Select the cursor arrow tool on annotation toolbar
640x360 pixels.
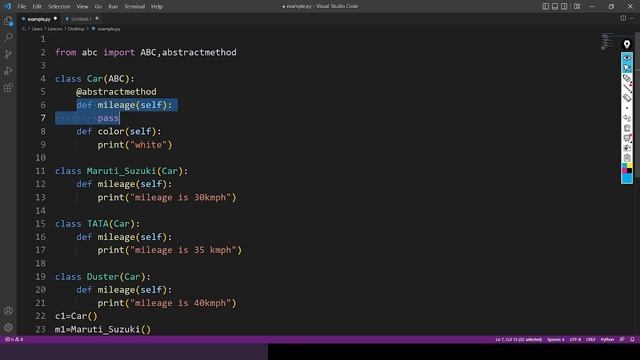[x=627, y=68]
